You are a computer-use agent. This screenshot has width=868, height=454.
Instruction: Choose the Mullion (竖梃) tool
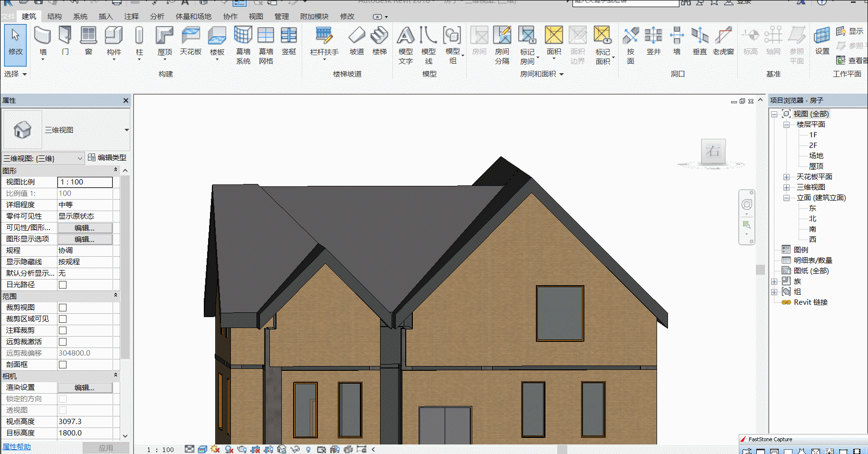pos(289,41)
